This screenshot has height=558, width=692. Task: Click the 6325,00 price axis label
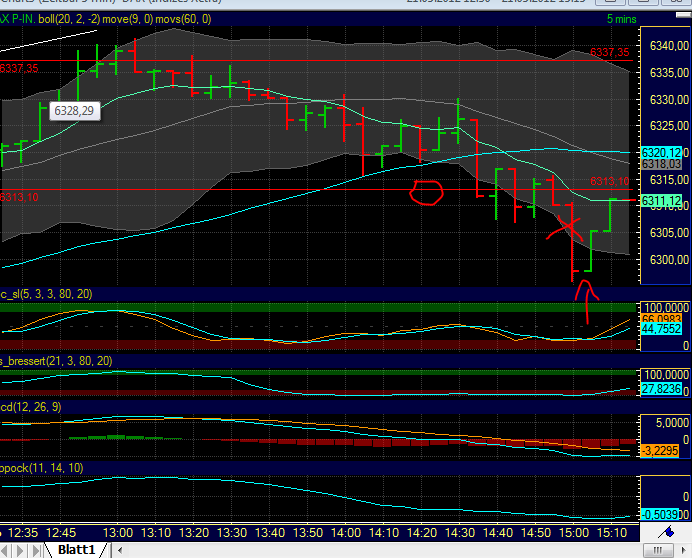click(x=669, y=126)
